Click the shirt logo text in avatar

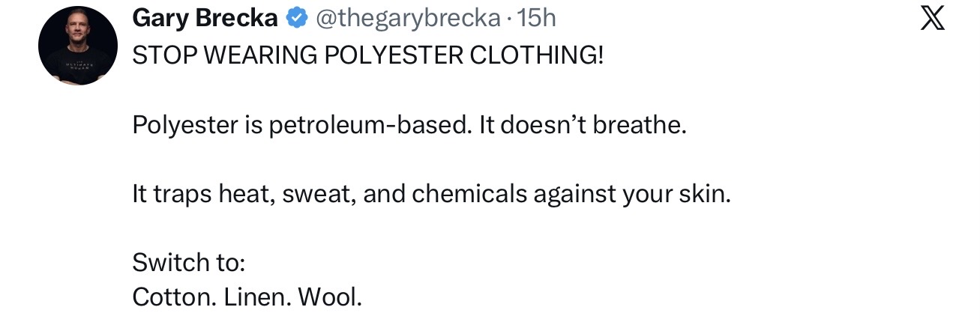tap(78, 67)
